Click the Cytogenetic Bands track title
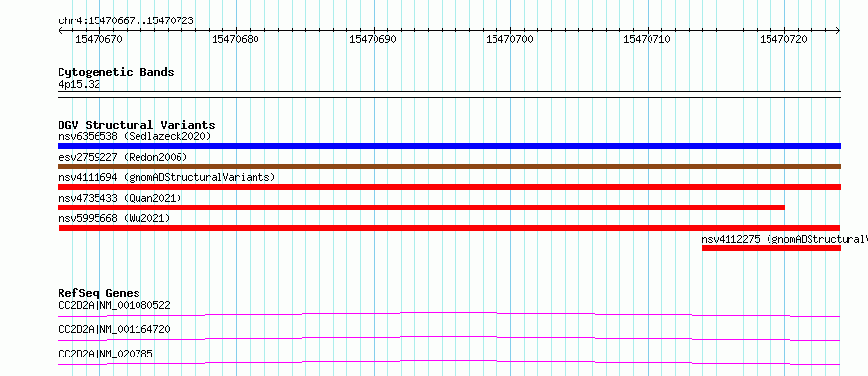Screen dimensions: 868x376 pyautogui.click(x=116, y=72)
